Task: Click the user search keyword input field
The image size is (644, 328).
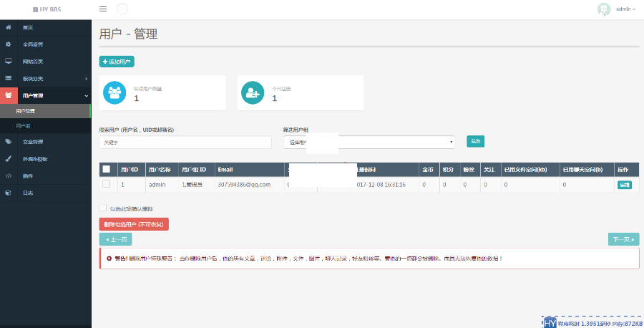Action: pos(185,142)
